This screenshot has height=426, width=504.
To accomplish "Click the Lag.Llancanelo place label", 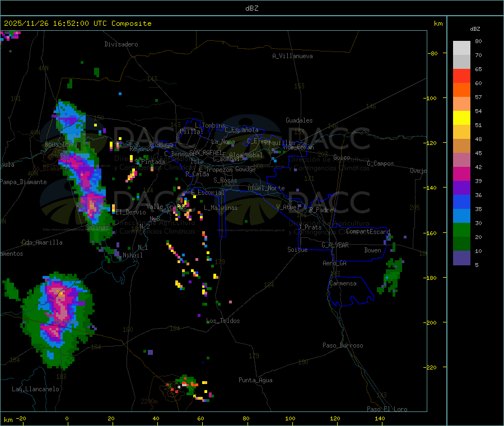I will pos(36,389).
